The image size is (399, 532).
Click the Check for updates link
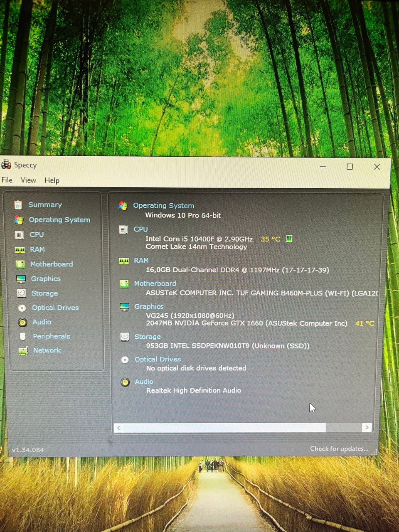[339, 449]
